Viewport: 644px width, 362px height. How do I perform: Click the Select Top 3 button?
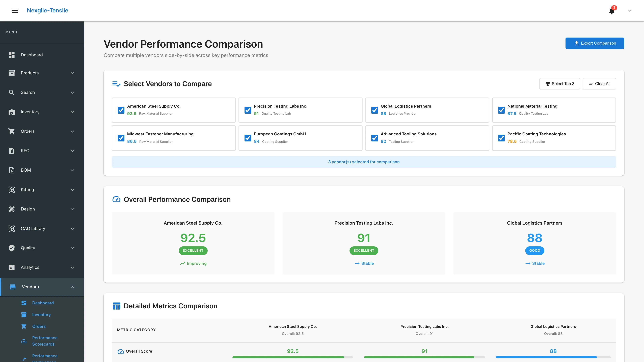point(559,84)
